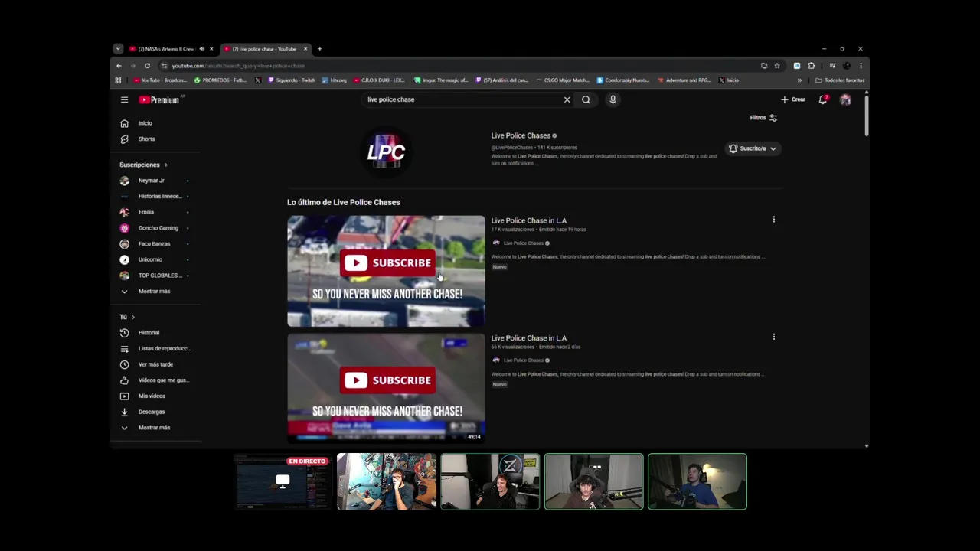Open the hltv.org bookmark

click(335, 80)
